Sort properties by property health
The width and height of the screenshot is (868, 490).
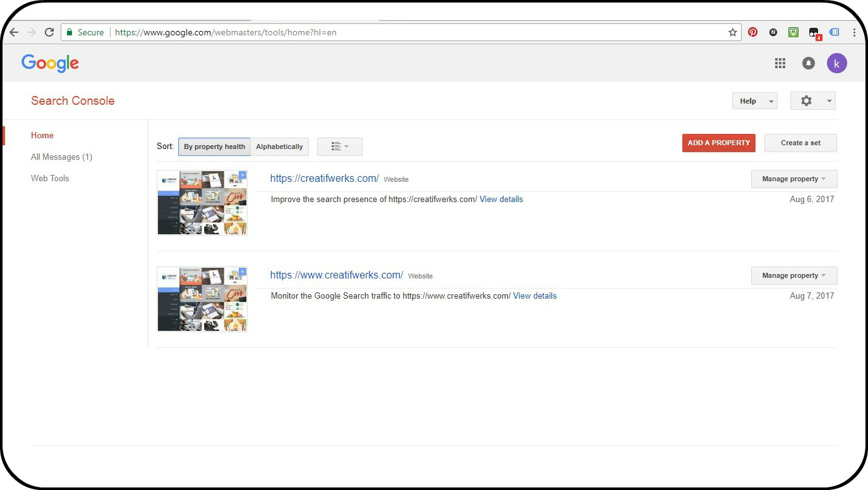(214, 146)
